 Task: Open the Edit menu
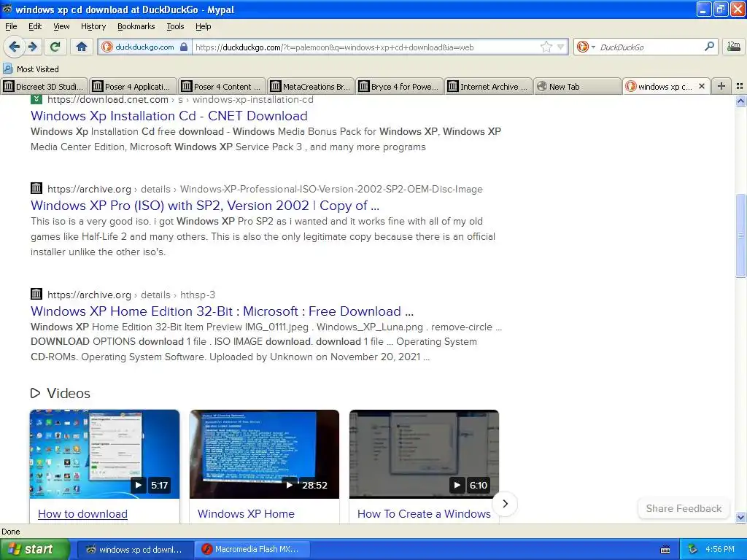[x=35, y=26]
